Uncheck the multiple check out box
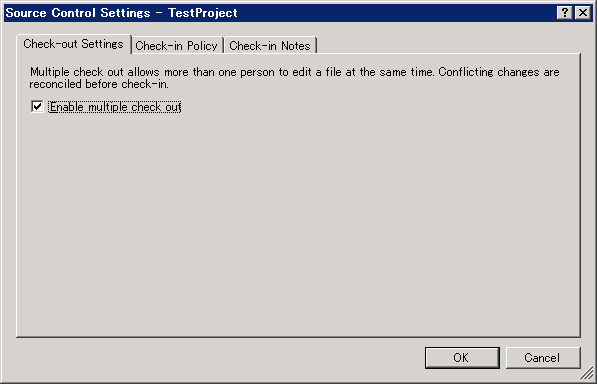The width and height of the screenshot is (597, 384). click(x=37, y=107)
